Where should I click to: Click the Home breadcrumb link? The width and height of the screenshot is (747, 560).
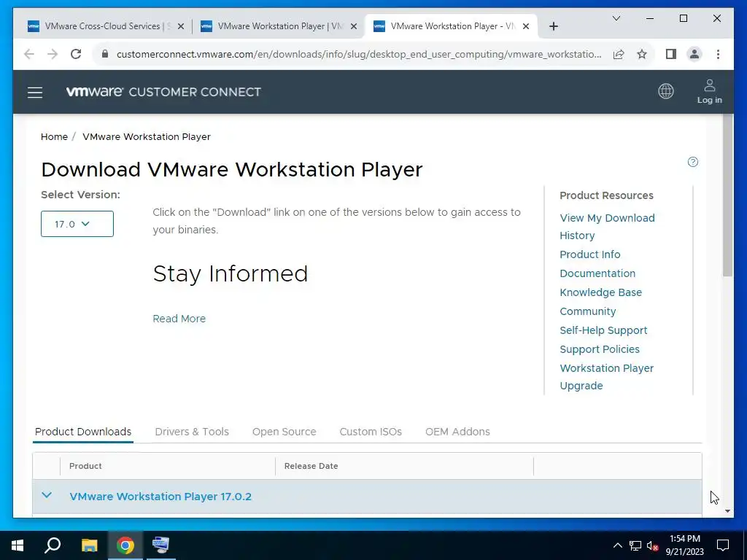[x=54, y=136]
